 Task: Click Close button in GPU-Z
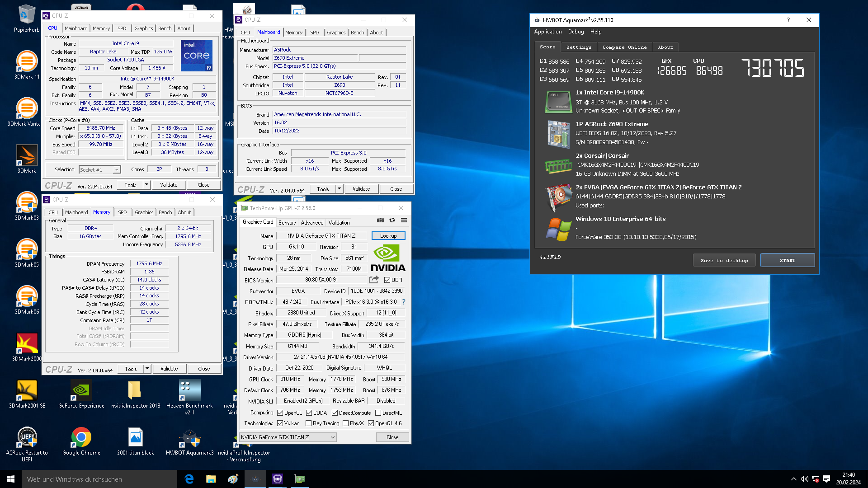coord(392,437)
